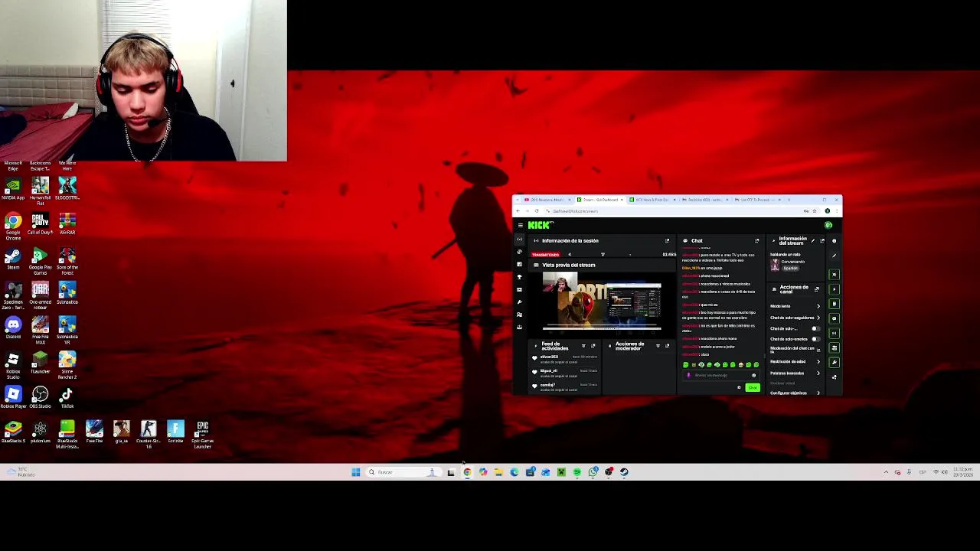Open Google Chrome desktop shortcut

(x=13, y=226)
